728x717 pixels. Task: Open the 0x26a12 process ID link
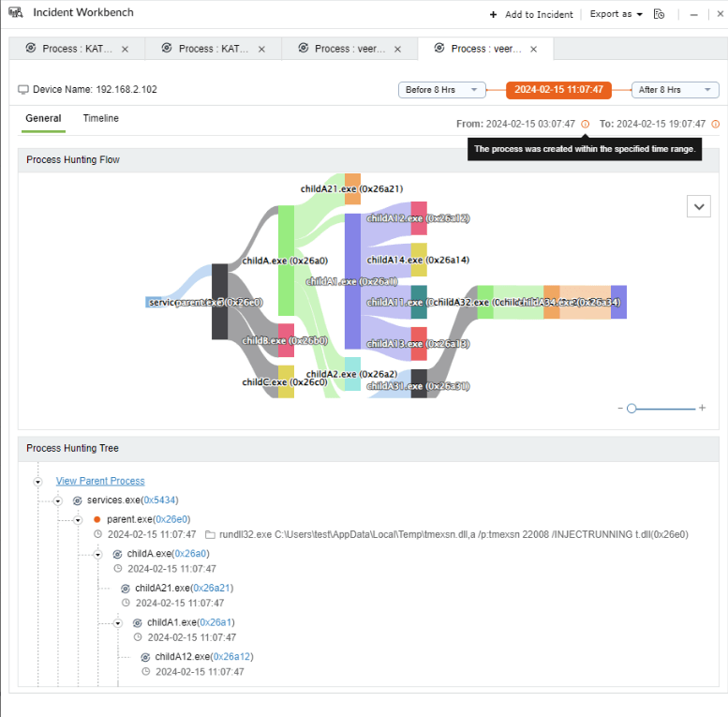(231, 657)
